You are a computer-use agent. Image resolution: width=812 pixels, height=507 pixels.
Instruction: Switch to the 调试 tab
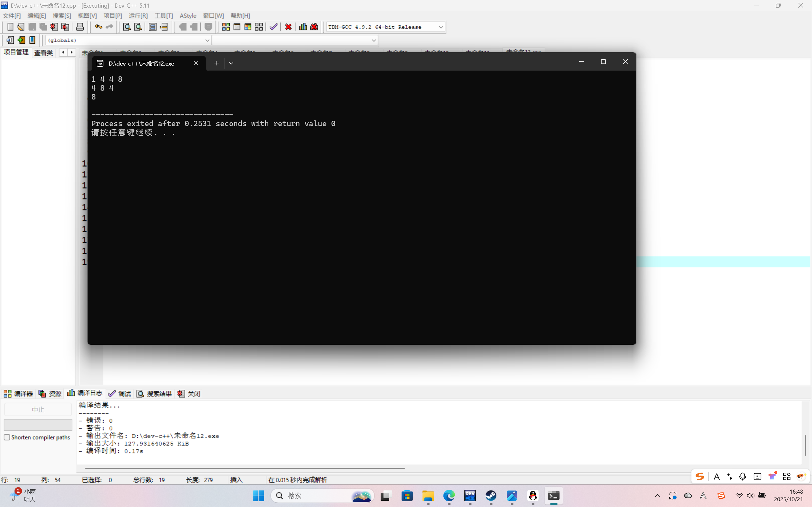pos(120,393)
